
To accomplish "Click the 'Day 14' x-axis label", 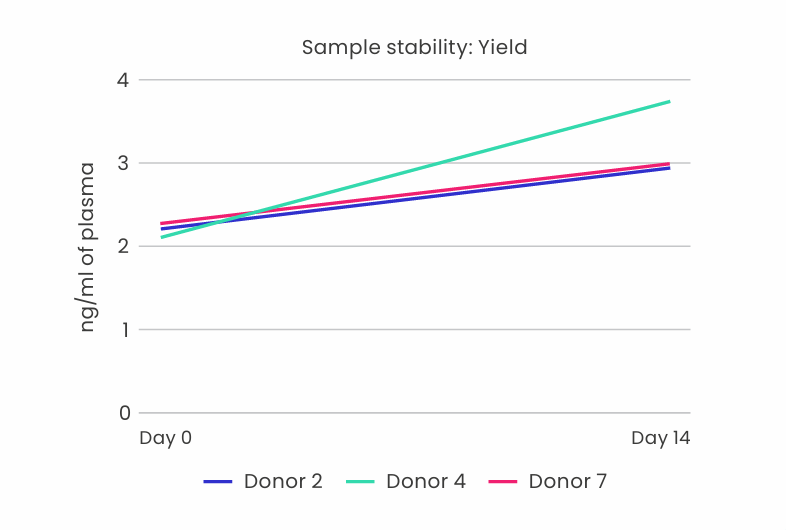I will pos(660,438).
